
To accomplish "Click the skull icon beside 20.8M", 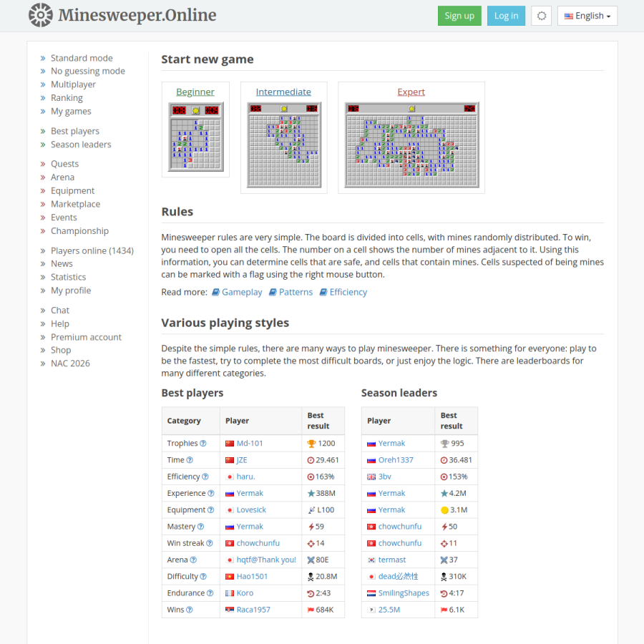I will [311, 577].
